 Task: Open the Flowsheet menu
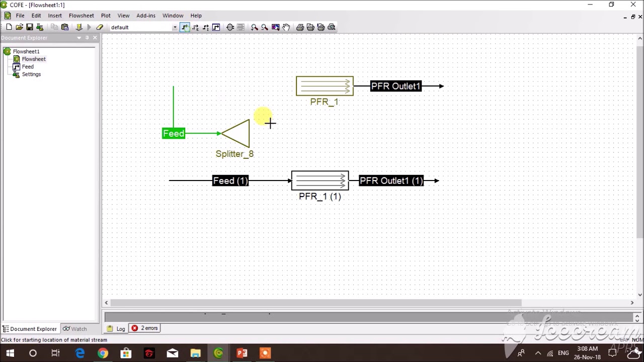82,16
